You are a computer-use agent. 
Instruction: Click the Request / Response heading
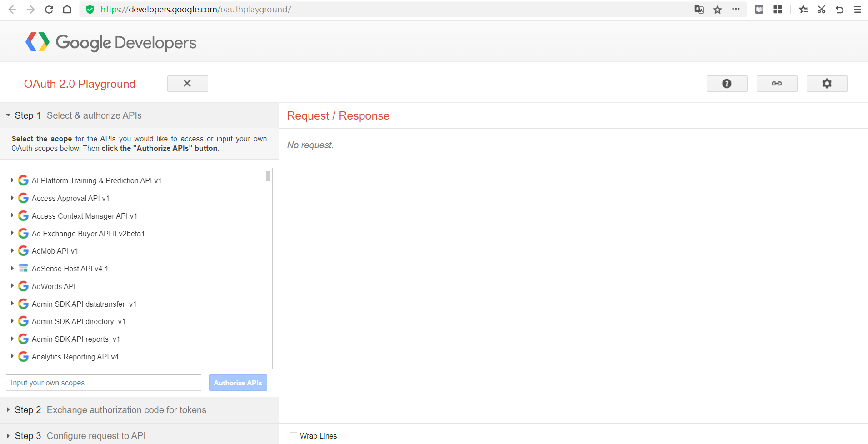[338, 115]
